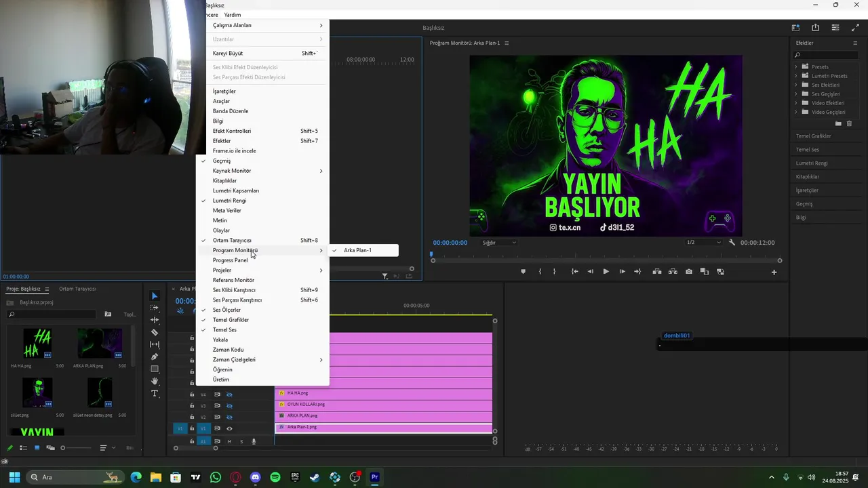Viewport: 868px width, 488px height.
Task: Select the Track Select Forward tool
Action: coord(155,308)
